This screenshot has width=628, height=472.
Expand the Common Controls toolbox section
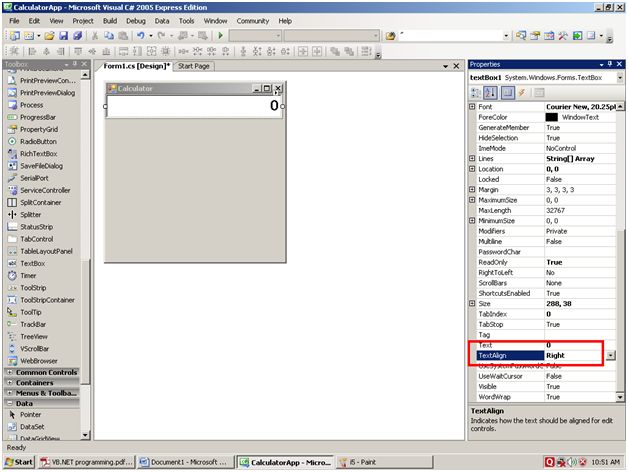(x=10, y=372)
